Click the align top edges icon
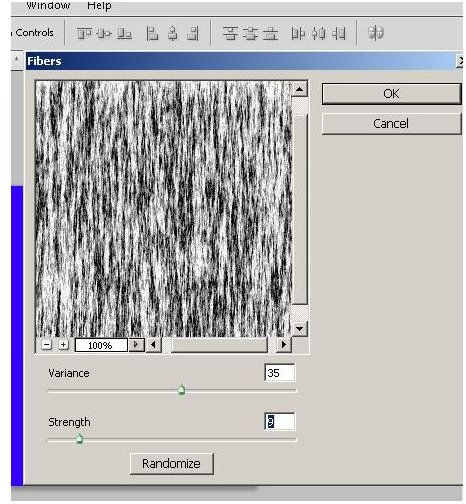This screenshot has width=466, height=504. 84,33
